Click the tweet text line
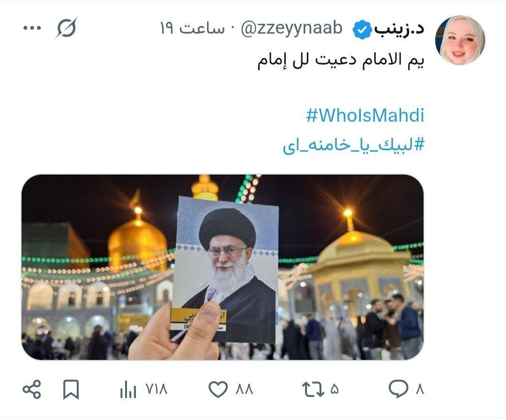 coord(341,60)
